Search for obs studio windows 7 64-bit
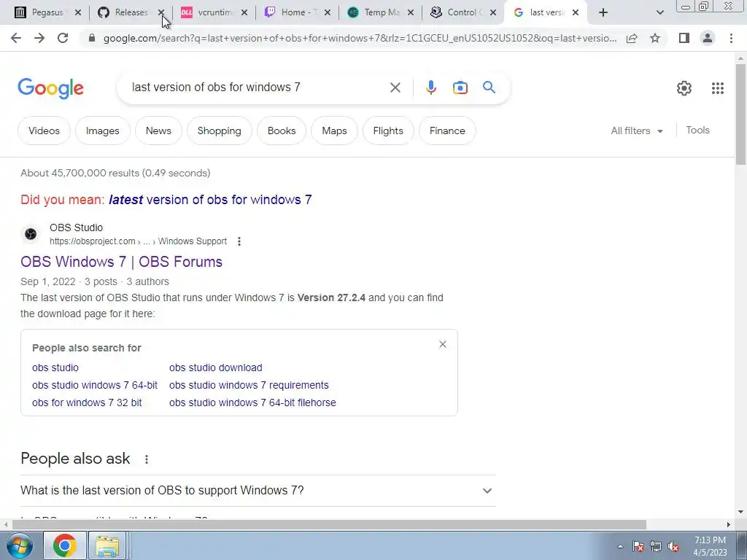The height and width of the screenshot is (560, 747). pyautogui.click(x=95, y=385)
